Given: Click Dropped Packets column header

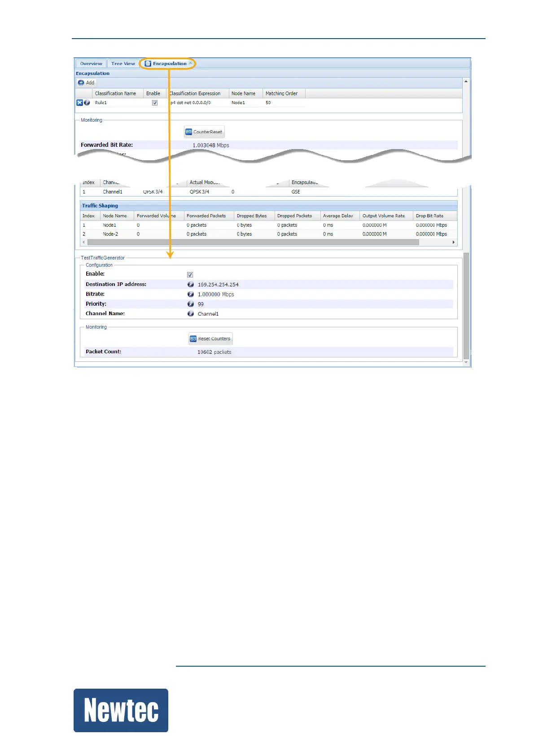Looking at the screenshot, I should click(297, 216).
